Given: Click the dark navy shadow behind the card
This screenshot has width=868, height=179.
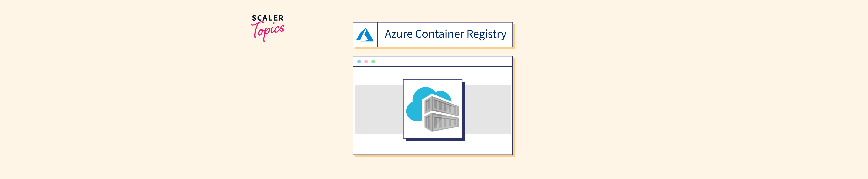Looking at the screenshot, I should [463, 111].
